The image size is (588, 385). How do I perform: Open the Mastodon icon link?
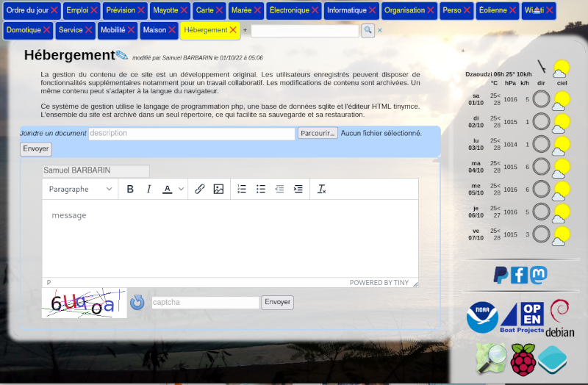click(539, 275)
